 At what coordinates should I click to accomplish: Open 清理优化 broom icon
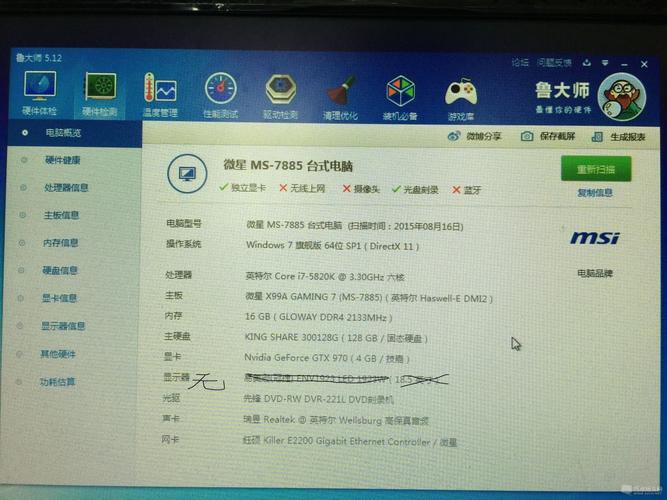click(x=341, y=92)
